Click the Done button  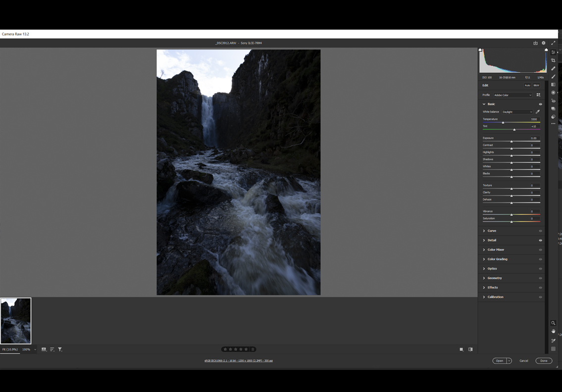[x=544, y=361]
